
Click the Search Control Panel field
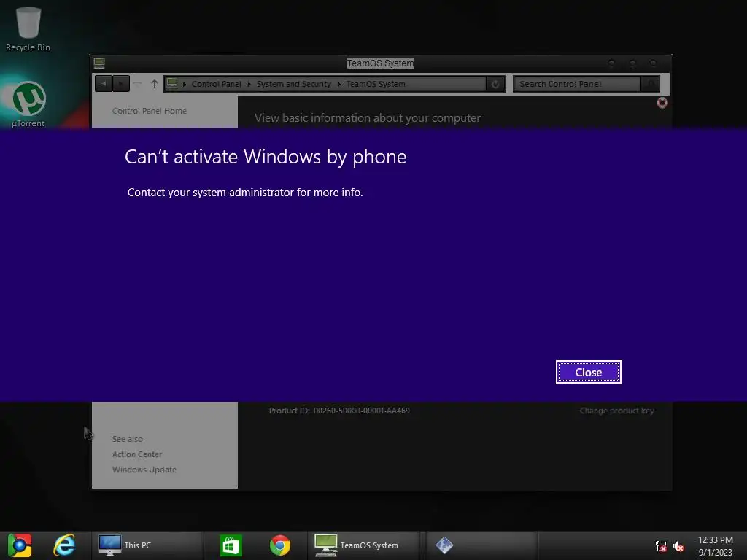click(x=578, y=84)
